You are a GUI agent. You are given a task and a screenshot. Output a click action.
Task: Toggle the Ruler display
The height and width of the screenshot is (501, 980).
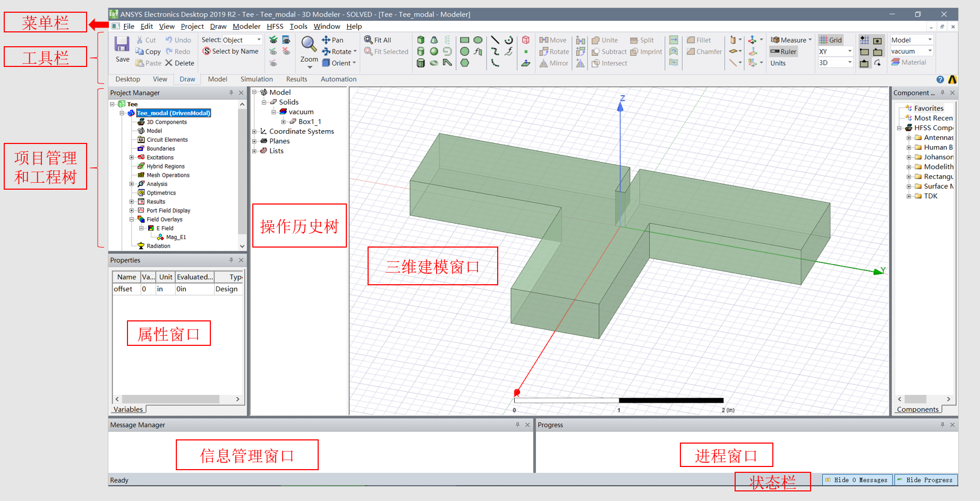[783, 52]
